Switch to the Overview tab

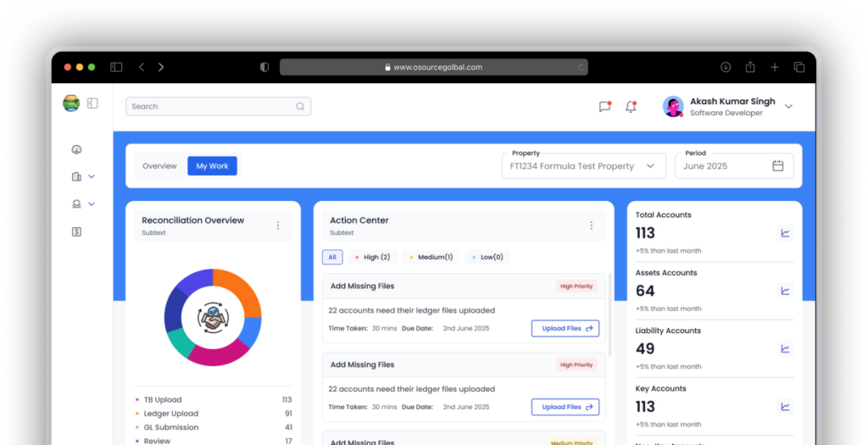(159, 166)
